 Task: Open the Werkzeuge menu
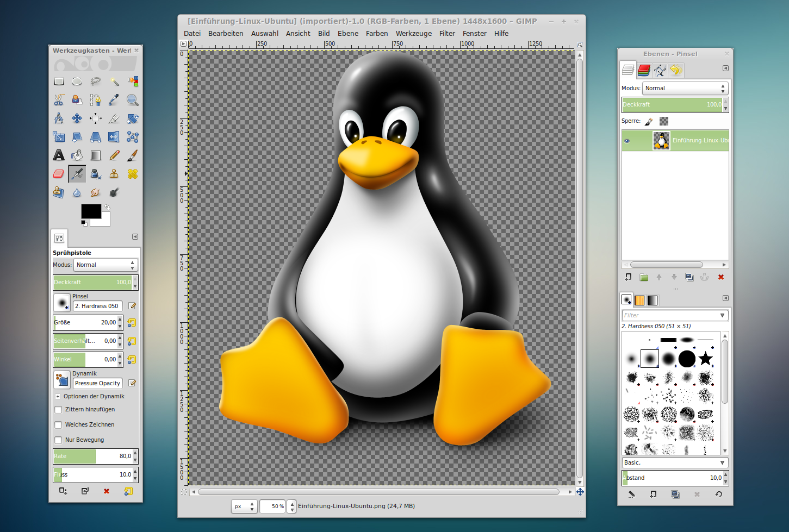[414, 33]
